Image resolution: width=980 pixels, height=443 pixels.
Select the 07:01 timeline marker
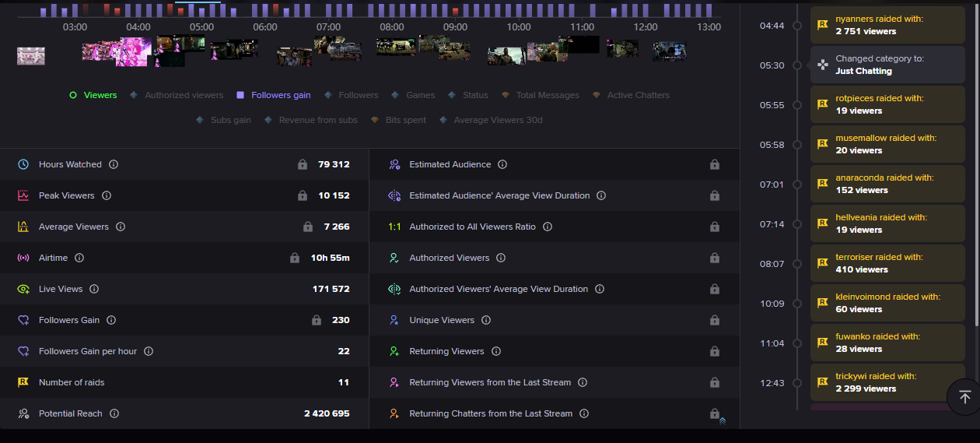(797, 185)
